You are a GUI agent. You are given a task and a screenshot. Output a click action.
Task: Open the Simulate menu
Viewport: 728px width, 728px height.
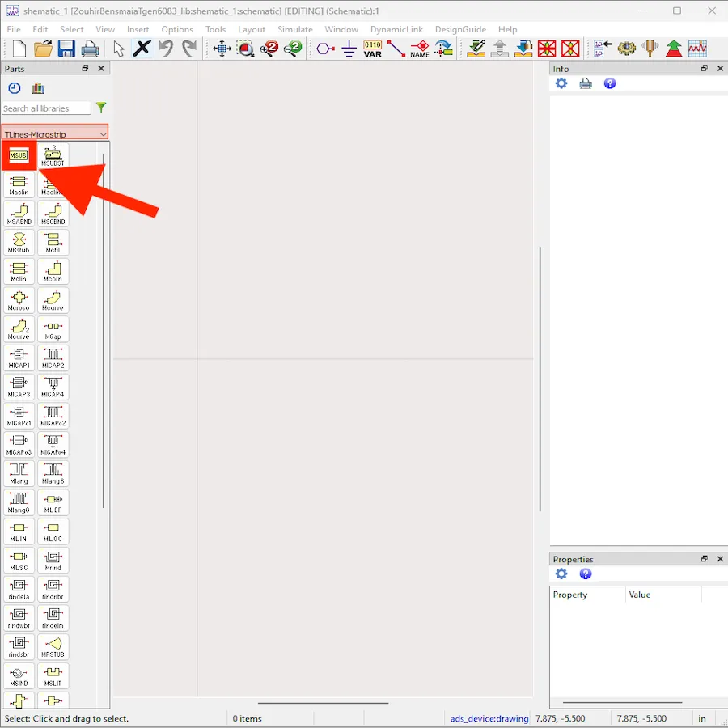point(294,29)
